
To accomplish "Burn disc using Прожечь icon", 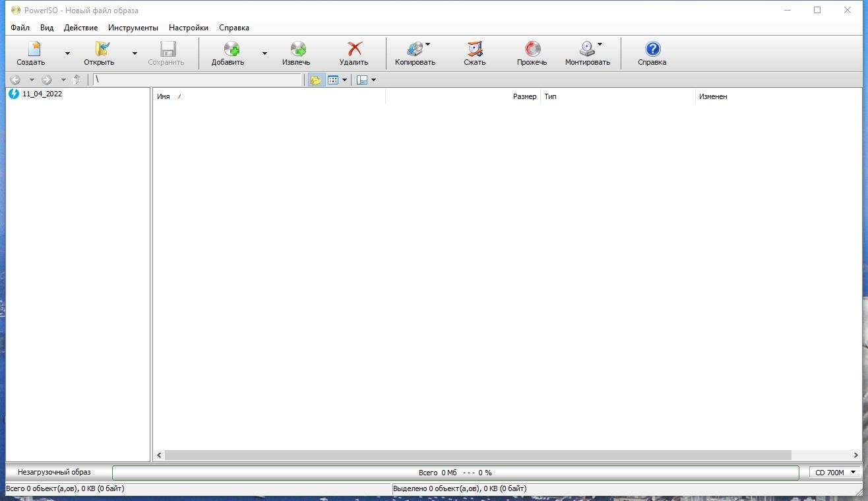I will click(x=532, y=49).
